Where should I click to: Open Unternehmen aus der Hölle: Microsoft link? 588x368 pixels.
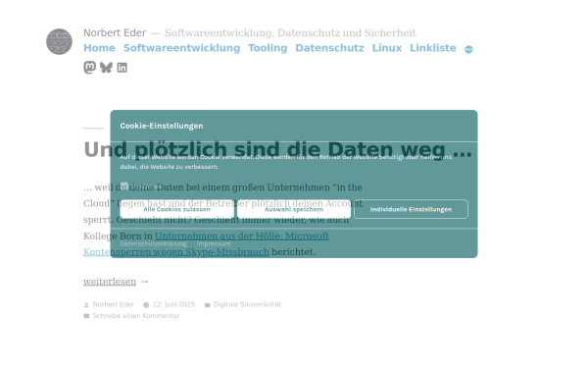click(x=242, y=236)
